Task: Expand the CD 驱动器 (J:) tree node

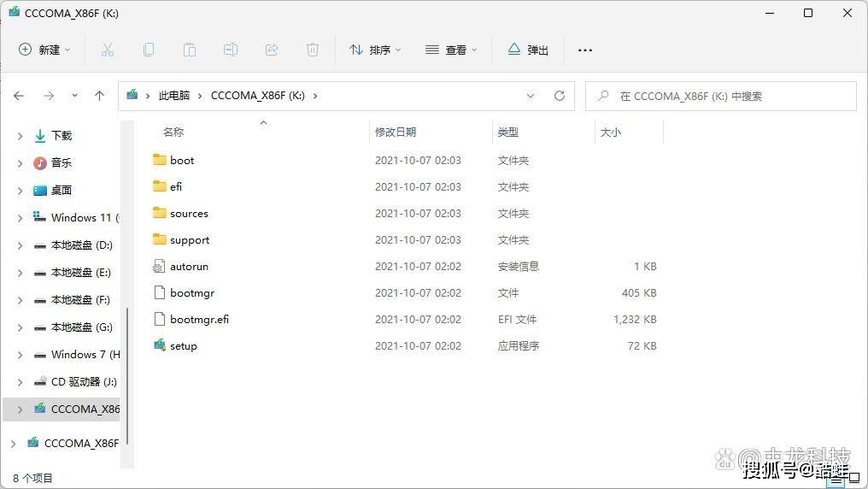Action: 20,382
